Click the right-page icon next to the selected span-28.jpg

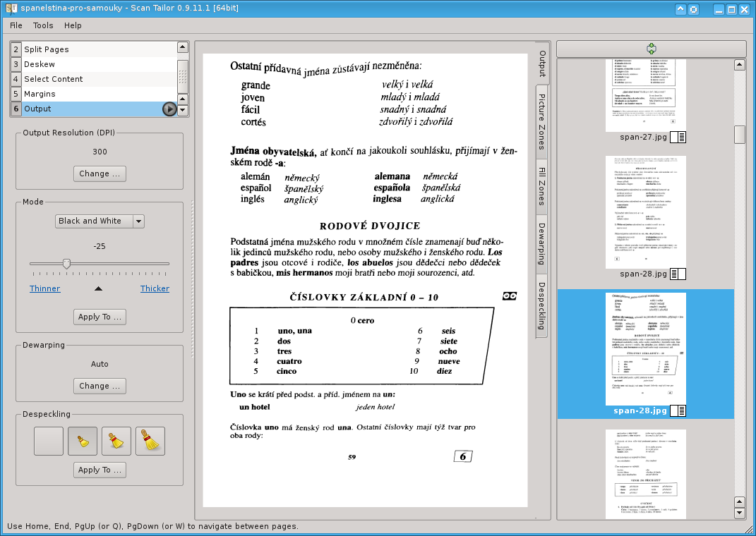tap(678, 410)
